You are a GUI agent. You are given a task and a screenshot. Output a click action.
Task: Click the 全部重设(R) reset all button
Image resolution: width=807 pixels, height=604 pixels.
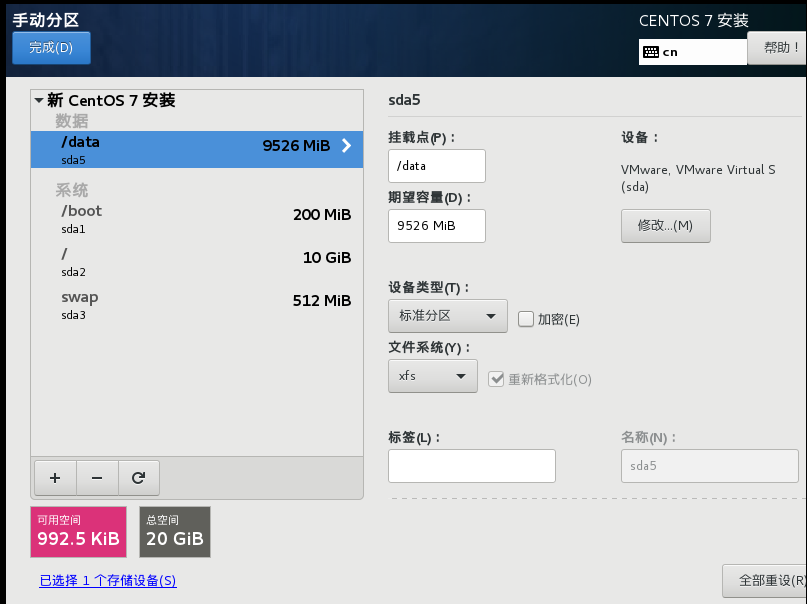click(x=766, y=580)
